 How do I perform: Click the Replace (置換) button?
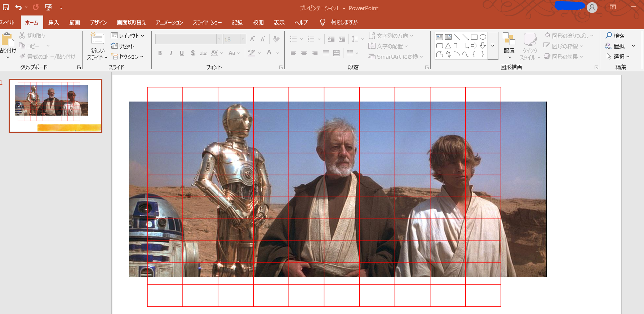pyautogui.click(x=615, y=46)
